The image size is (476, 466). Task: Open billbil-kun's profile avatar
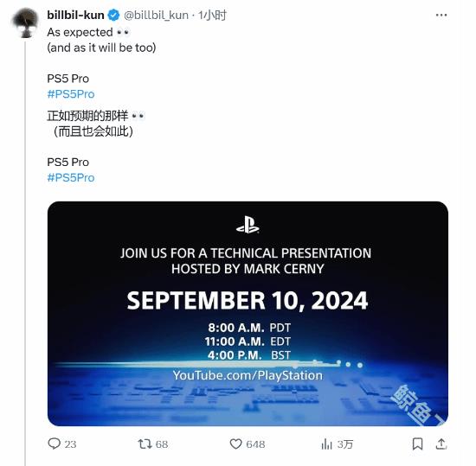point(25,22)
